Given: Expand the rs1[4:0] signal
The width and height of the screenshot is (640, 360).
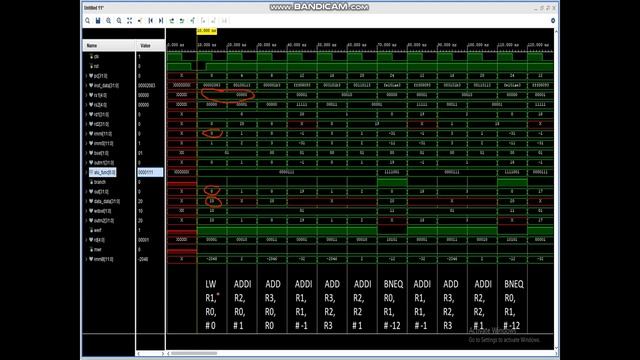Looking at the screenshot, I should click(x=87, y=95).
